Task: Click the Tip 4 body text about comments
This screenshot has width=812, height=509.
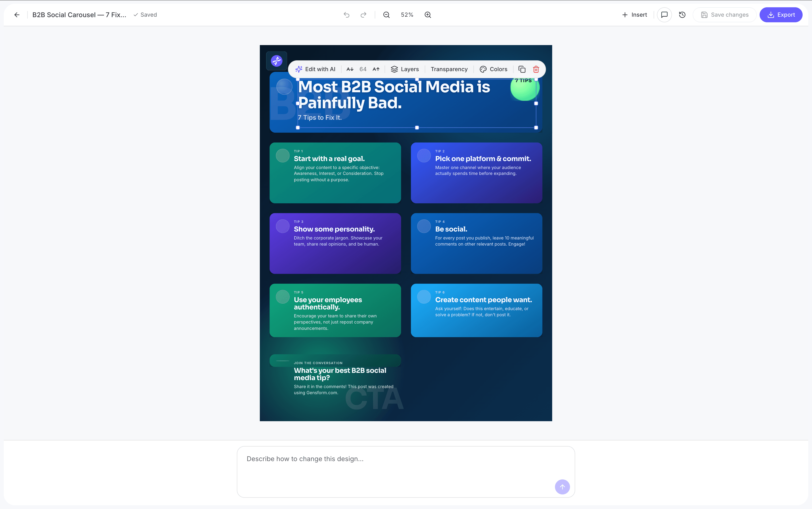Action: click(x=484, y=241)
